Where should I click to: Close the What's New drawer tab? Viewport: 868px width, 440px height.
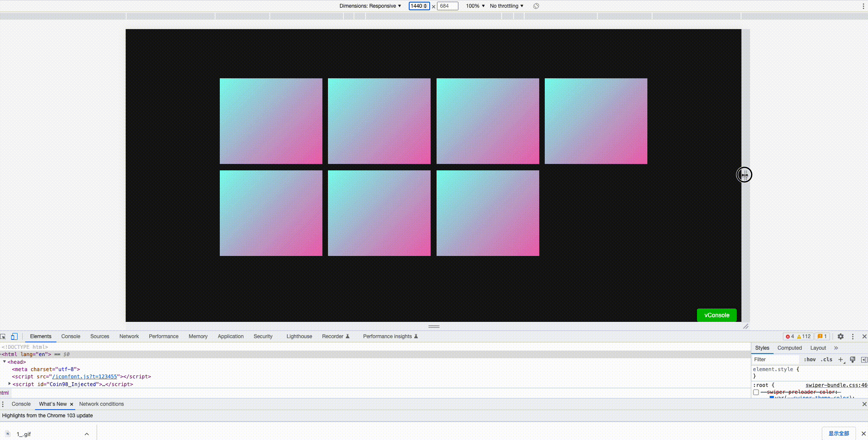[71, 404]
